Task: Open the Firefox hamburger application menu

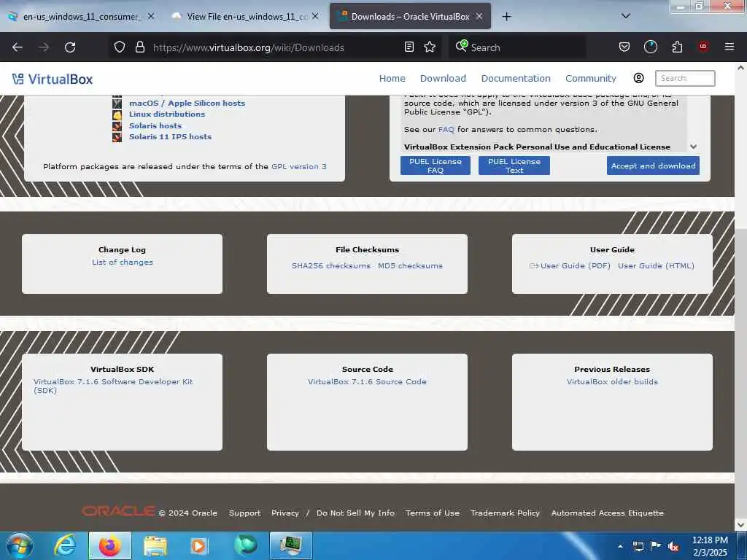Action: pos(729,47)
